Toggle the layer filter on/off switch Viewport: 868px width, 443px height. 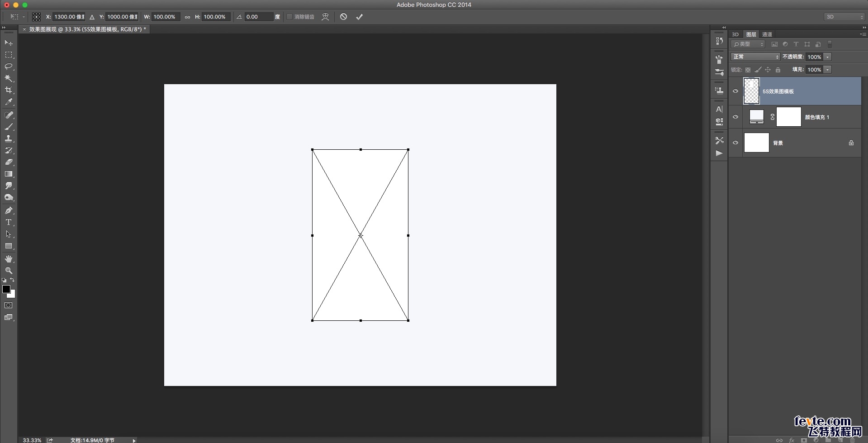tap(830, 44)
